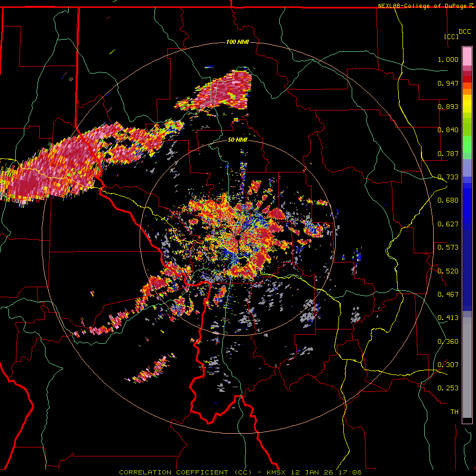Click the DCC label above the color scale
This screenshot has width=476, height=476.
pyautogui.click(x=464, y=32)
